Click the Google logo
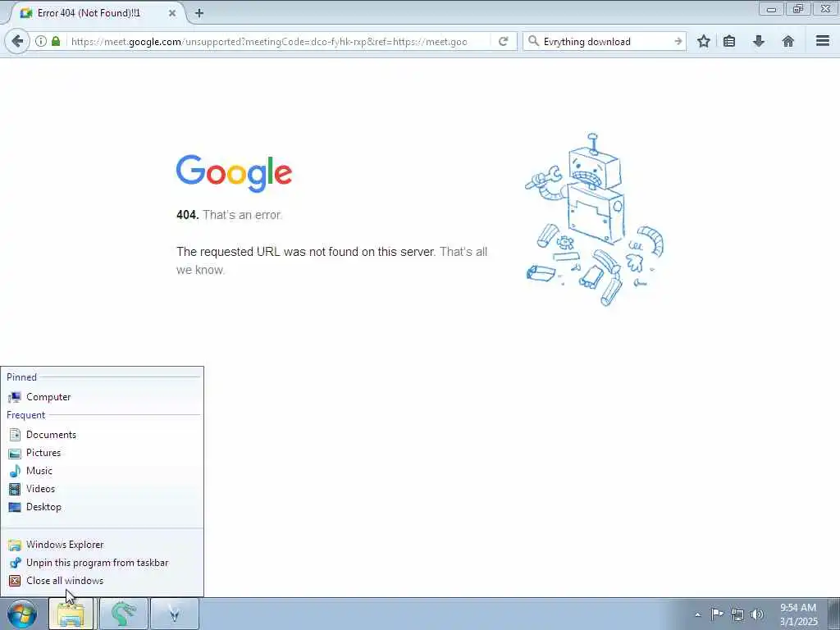Viewport: 840px width, 630px height. tap(234, 174)
